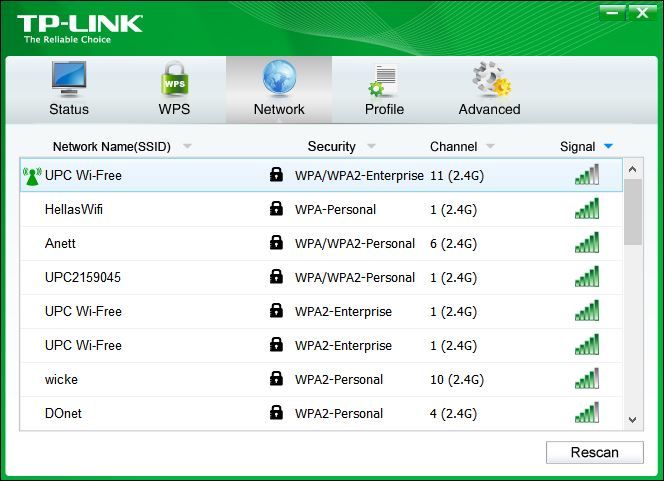Click the 4 (2.4G) channel value
Screen dimensions: 664x481
pyautogui.click(x=454, y=414)
